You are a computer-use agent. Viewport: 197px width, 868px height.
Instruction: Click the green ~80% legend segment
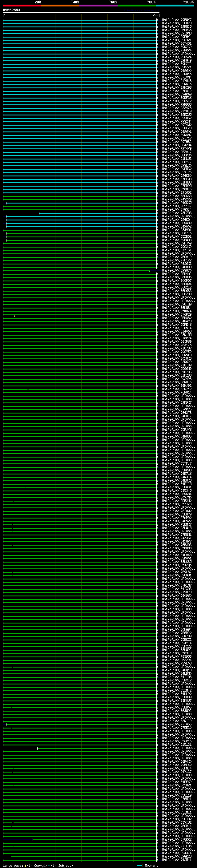pyautogui.click(x=137, y=6)
